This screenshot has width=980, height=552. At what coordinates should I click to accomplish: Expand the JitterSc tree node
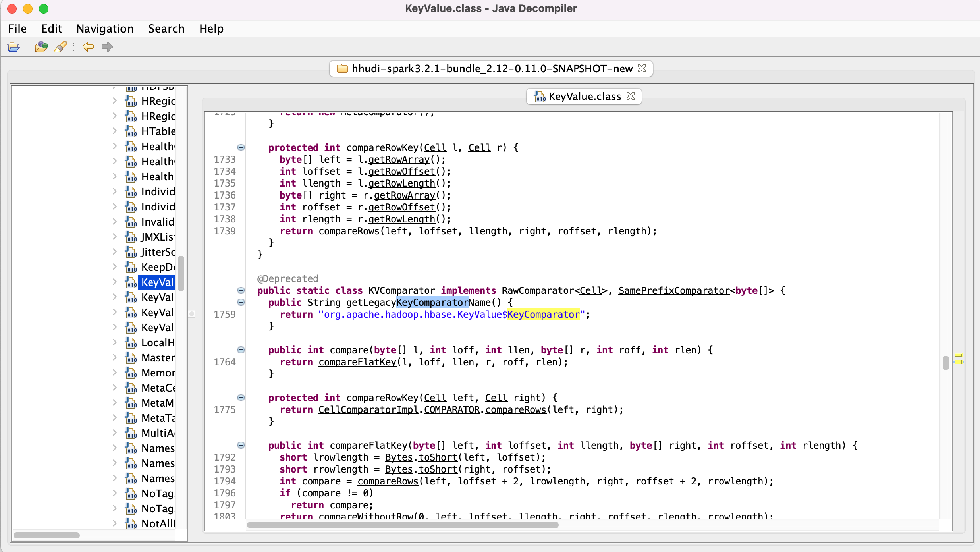[x=115, y=252]
